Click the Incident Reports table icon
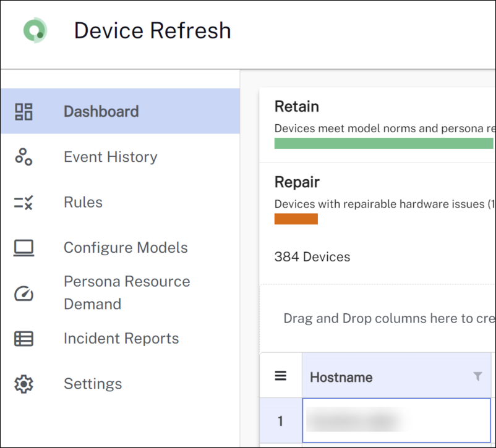496x448 pixels. click(24, 339)
